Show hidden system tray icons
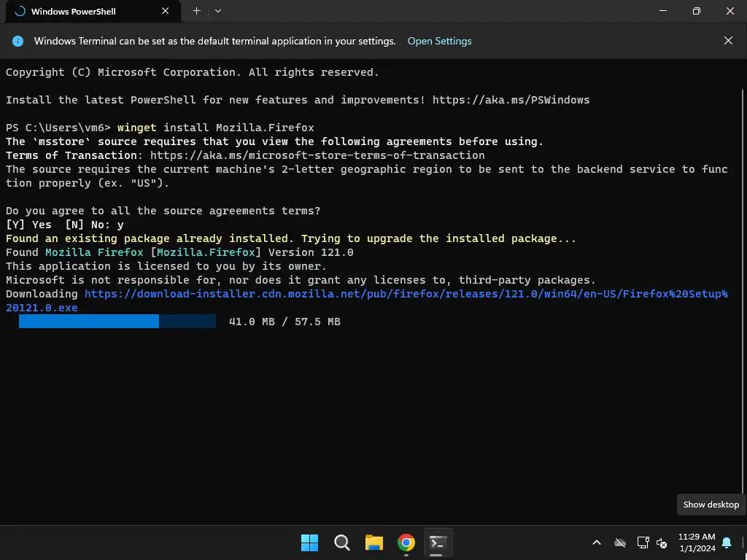 click(597, 542)
